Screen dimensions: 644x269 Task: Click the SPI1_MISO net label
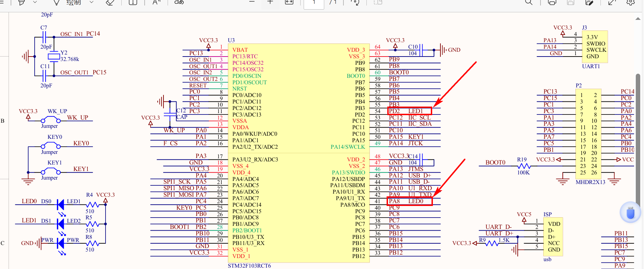pos(179,188)
